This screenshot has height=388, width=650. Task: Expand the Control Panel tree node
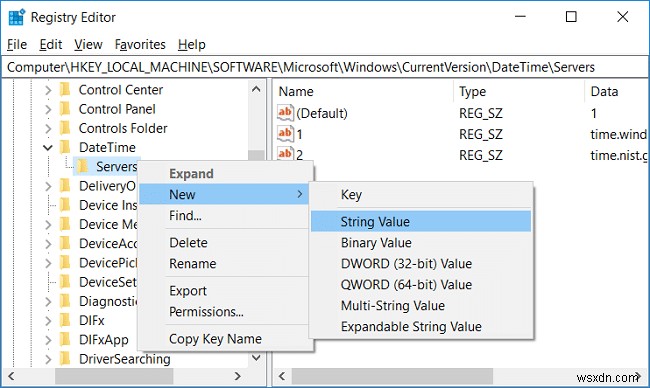(48, 109)
